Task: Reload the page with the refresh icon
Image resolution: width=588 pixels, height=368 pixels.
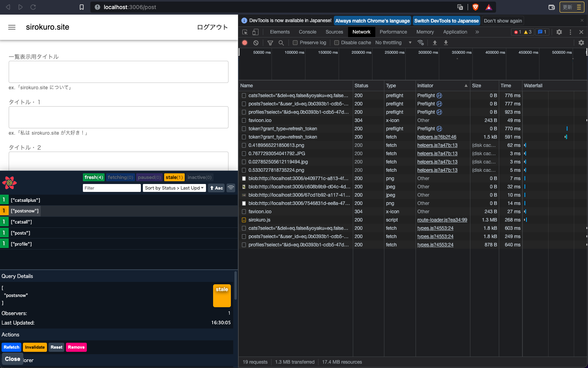Action: pyautogui.click(x=33, y=7)
